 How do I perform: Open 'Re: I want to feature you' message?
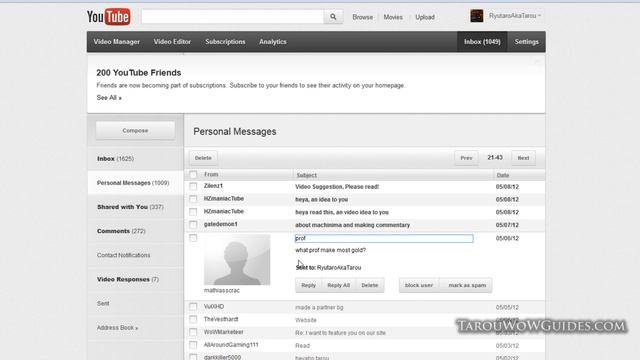tap(340, 333)
